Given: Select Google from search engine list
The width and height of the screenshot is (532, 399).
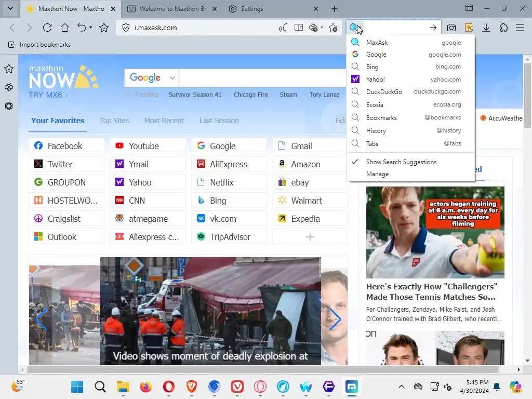Looking at the screenshot, I should [410, 55].
